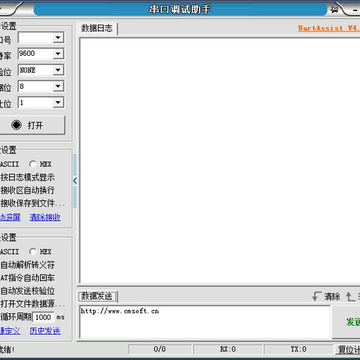Viewport: 360px width, 360px height.
Task: Enable 打开文件数据源... option
Action: click(x=32, y=304)
